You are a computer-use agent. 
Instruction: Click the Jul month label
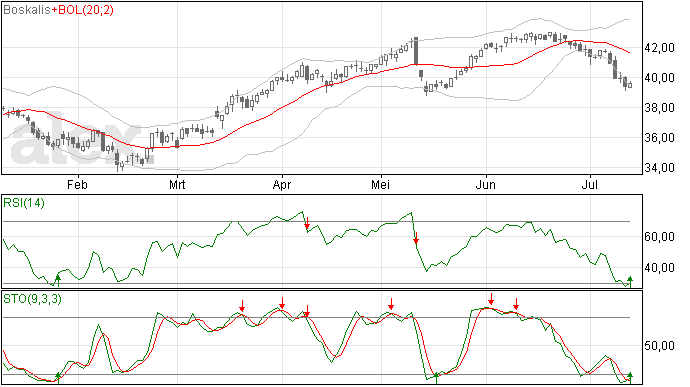click(589, 185)
